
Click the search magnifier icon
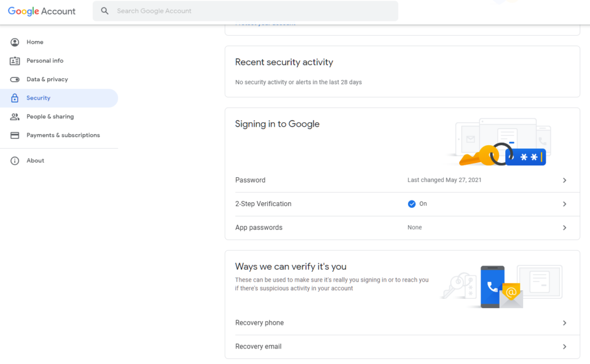coord(104,10)
